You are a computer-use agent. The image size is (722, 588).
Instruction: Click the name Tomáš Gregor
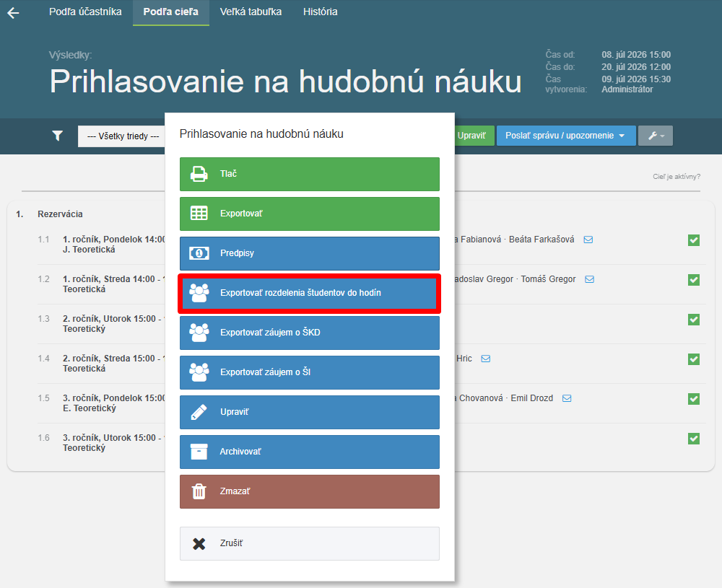[549, 279]
